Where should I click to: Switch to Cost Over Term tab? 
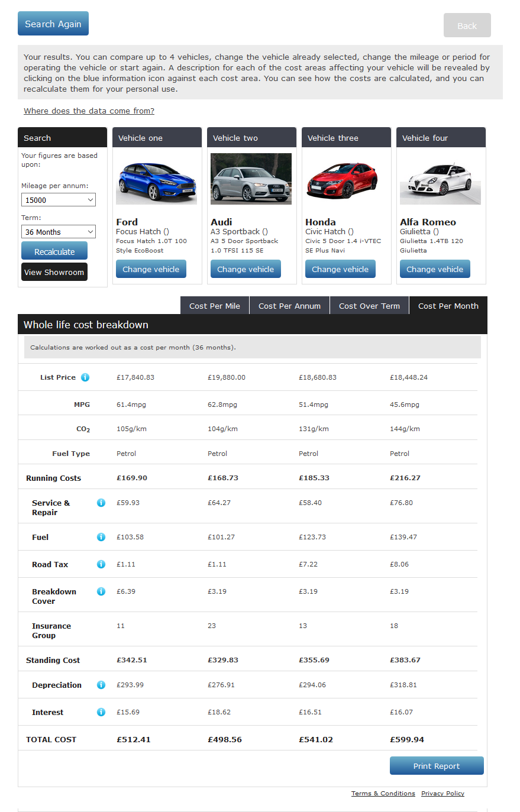pos(369,306)
